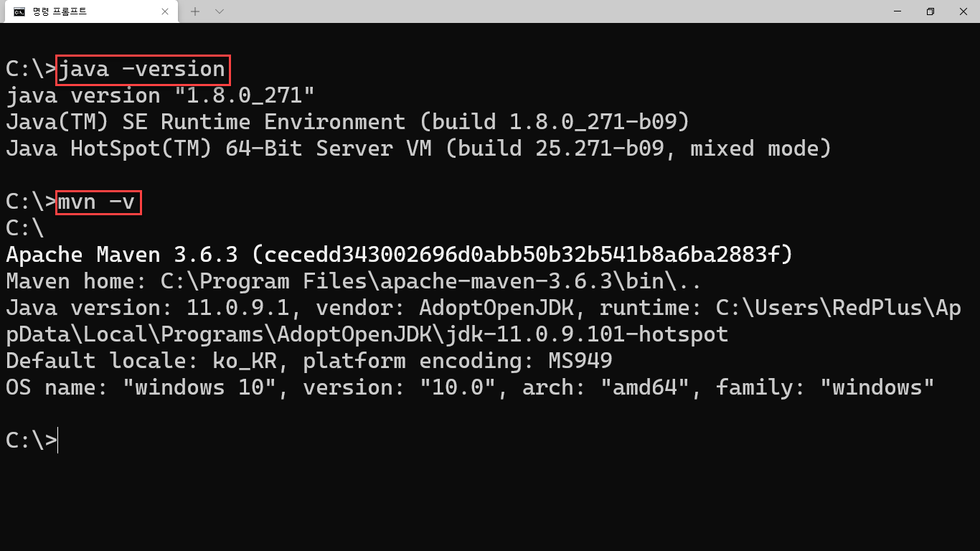This screenshot has height=551, width=980.
Task: Minimize the terminal window
Action: pos(897,11)
